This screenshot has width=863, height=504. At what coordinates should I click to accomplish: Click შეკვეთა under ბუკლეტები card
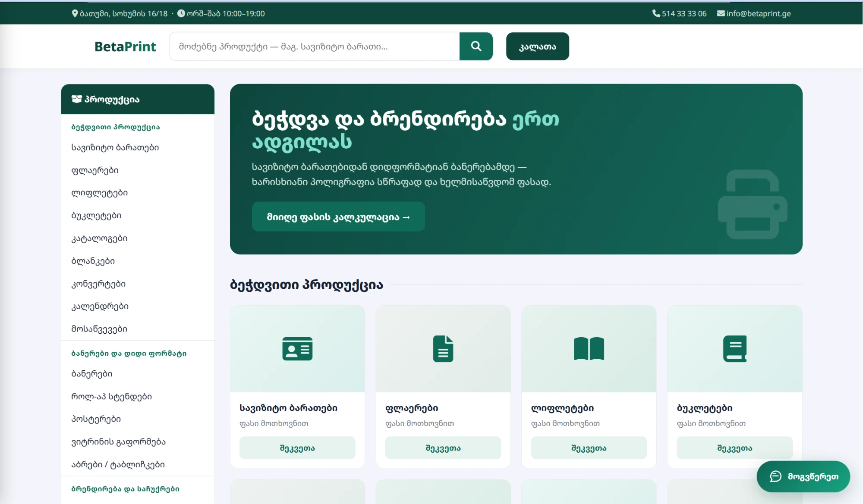(735, 448)
